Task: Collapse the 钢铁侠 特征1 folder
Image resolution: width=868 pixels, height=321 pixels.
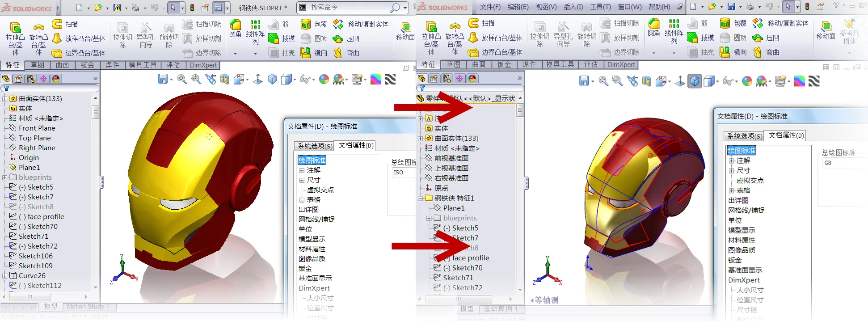Action: click(421, 198)
